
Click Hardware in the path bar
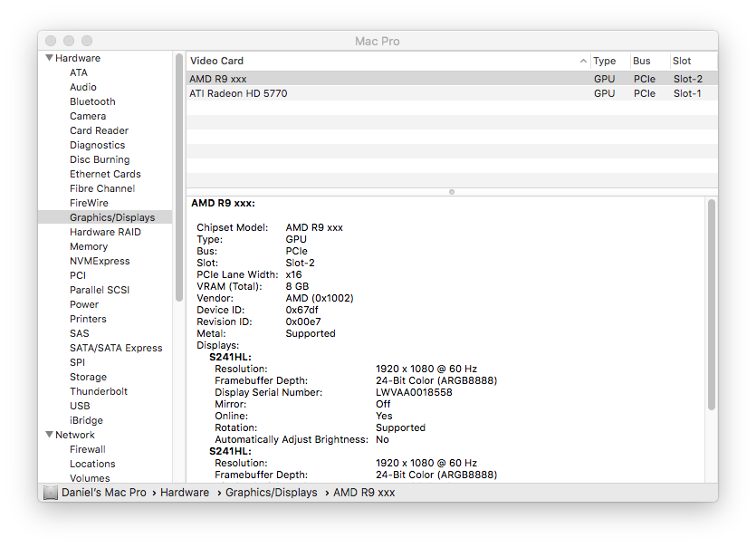coord(185,493)
